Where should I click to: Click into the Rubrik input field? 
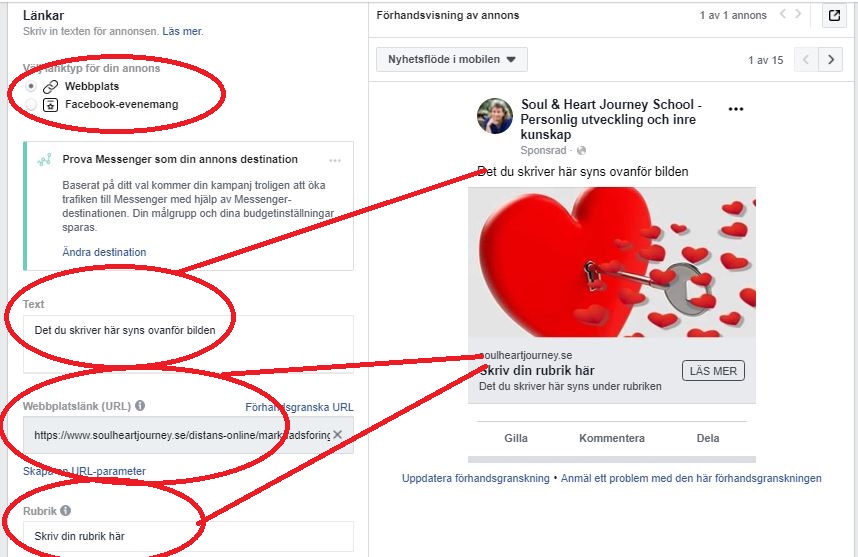click(188, 536)
